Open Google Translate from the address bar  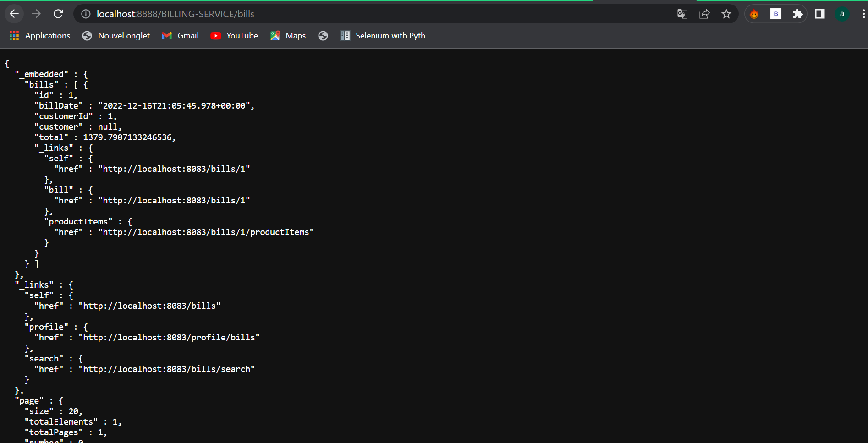click(x=682, y=14)
